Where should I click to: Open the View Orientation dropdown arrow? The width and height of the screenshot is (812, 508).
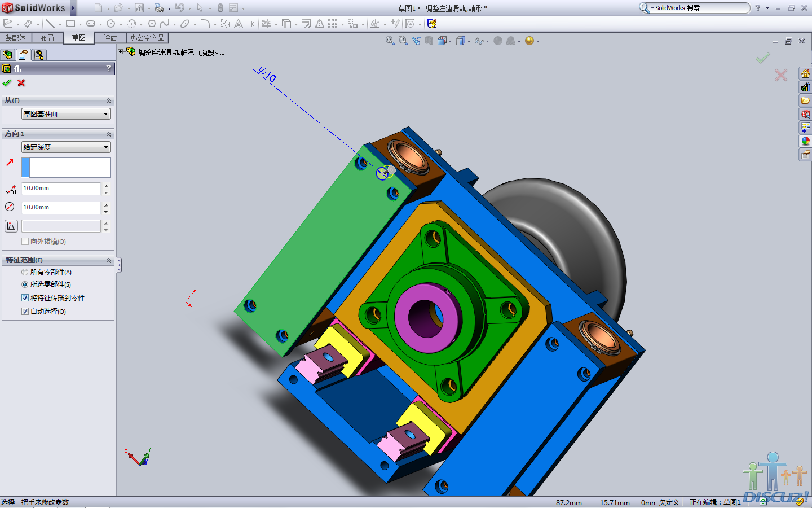click(450, 41)
